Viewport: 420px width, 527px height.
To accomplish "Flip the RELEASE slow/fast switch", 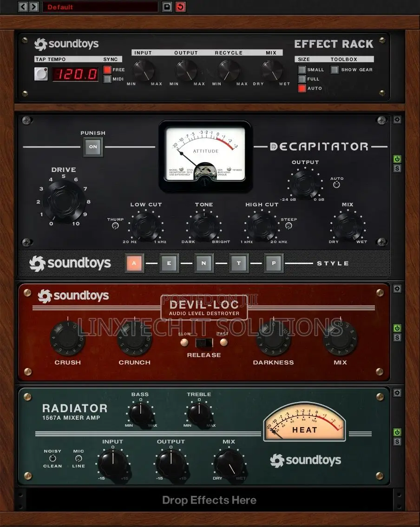I will click(204, 343).
